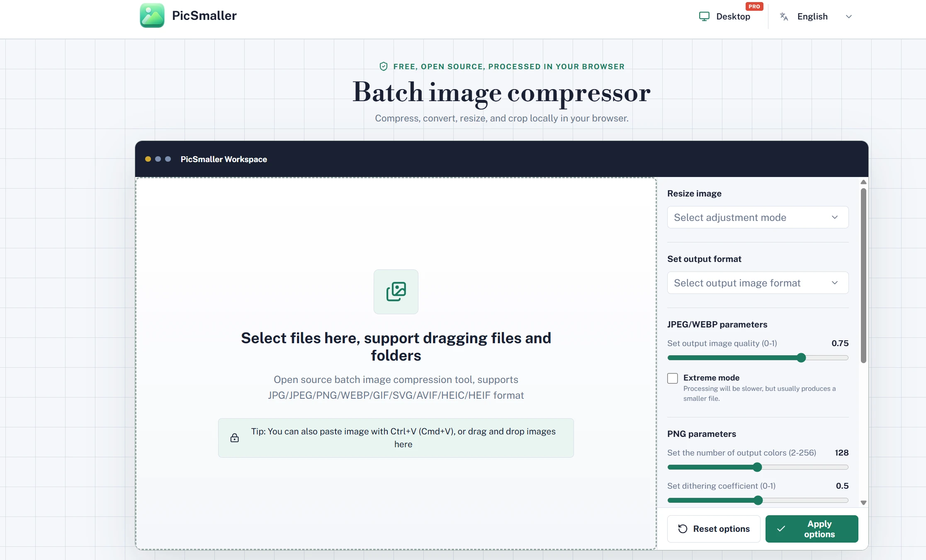The height and width of the screenshot is (560, 926).
Task: Click the "Resize image" section label
Action: coord(694,193)
